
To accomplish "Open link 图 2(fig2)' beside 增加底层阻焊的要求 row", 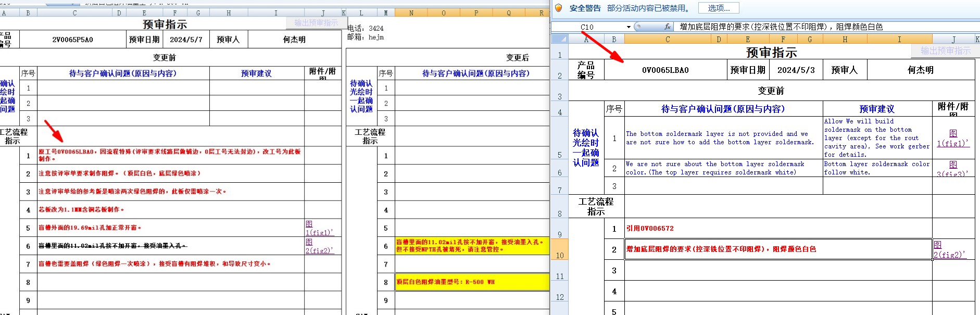I will click(x=949, y=250).
